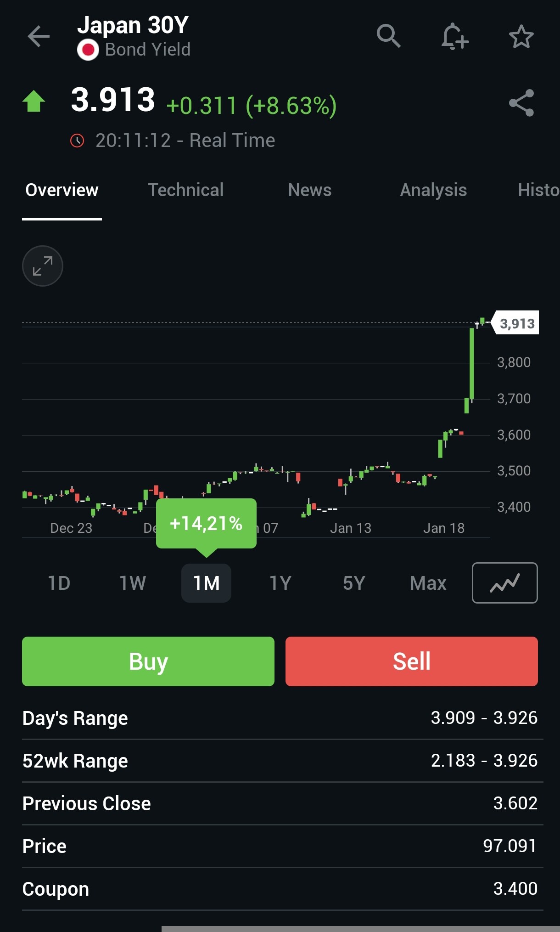The height and width of the screenshot is (932, 560).
Task: Switch to the News tab
Action: pos(310,190)
